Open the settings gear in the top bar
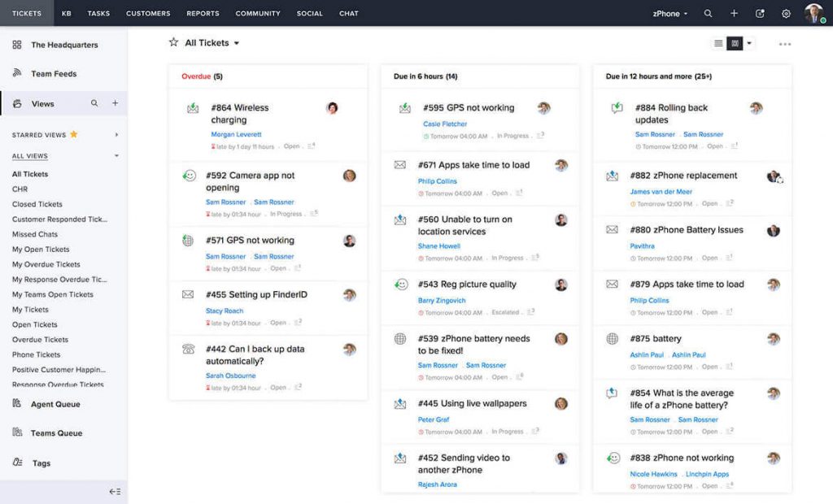Image resolution: width=833 pixels, height=504 pixels. pos(786,12)
